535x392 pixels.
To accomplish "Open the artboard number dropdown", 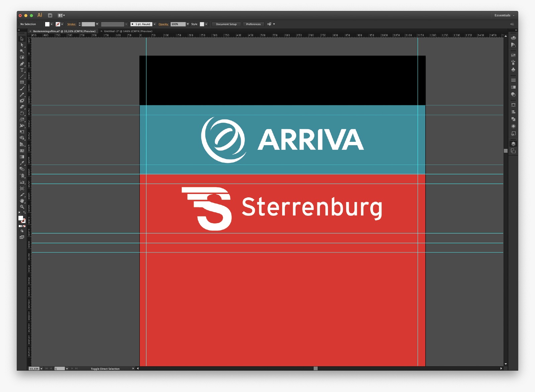I will point(67,369).
